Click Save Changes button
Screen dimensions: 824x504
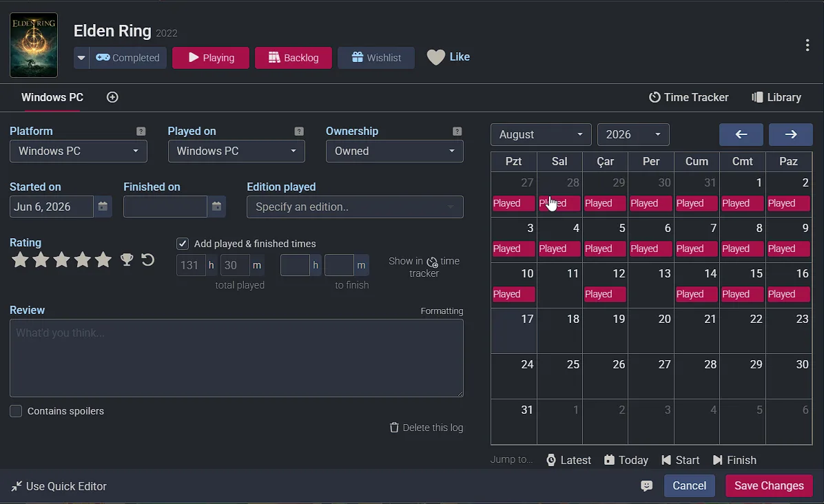[x=769, y=485]
